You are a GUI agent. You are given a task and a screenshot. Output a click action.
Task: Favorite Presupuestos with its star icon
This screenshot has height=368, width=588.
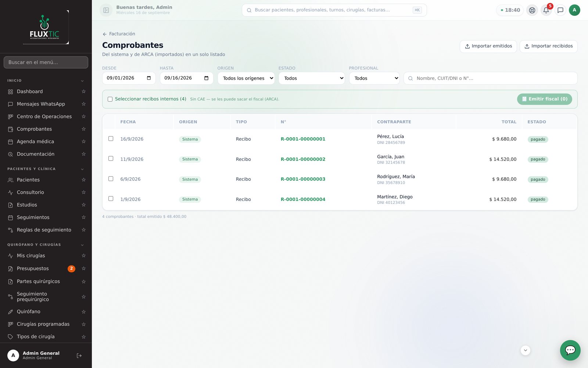point(83,269)
